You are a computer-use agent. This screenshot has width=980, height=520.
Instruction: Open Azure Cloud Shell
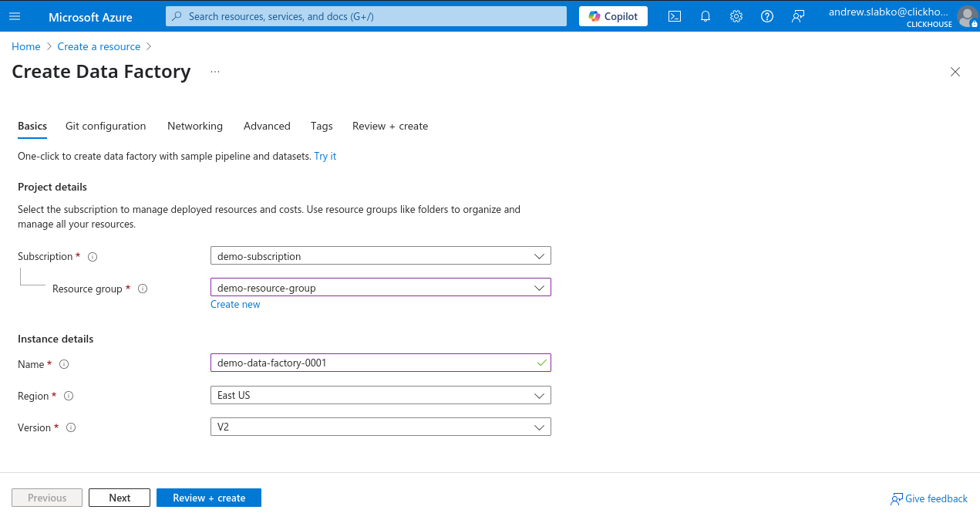(x=675, y=15)
